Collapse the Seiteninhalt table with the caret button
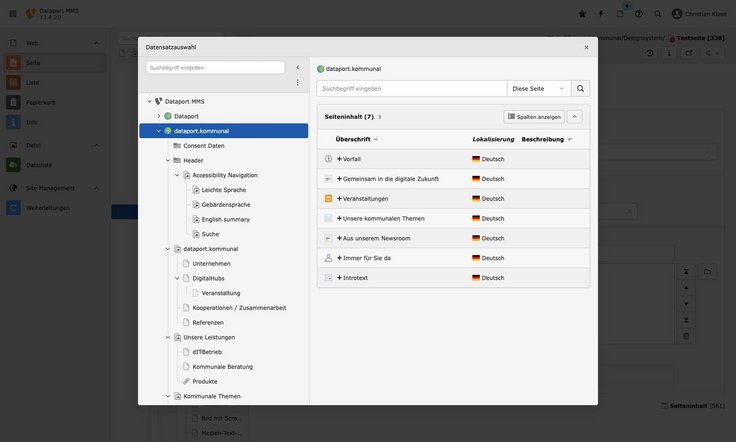 [x=574, y=117]
